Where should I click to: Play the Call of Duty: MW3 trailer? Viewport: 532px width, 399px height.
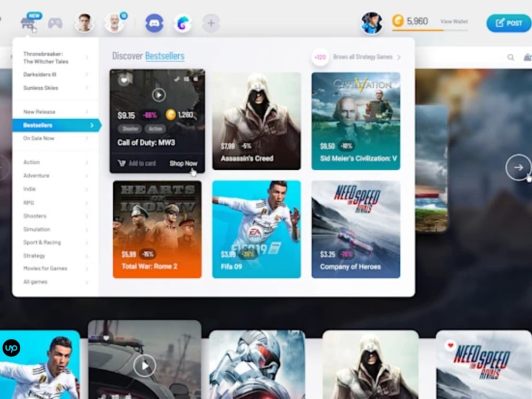159,95
